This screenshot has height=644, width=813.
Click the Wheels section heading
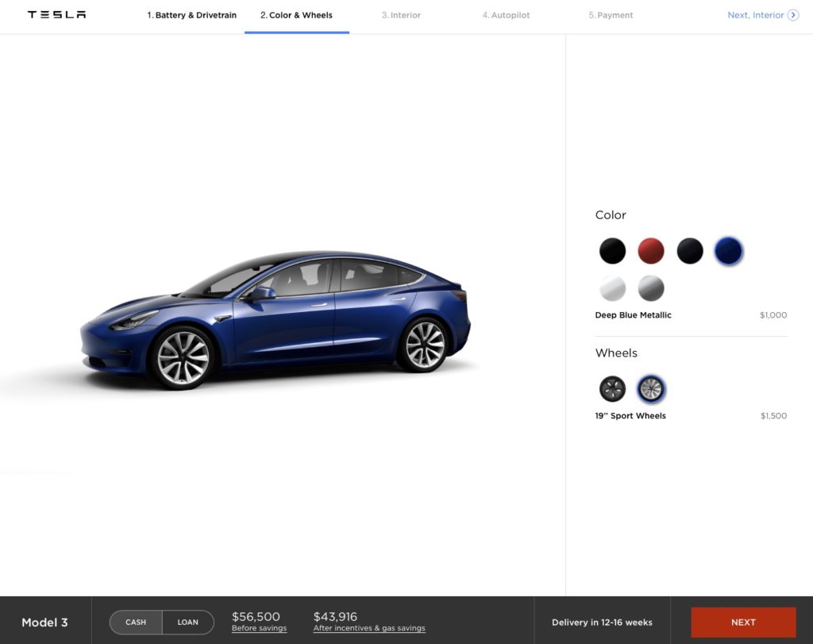pos(616,353)
